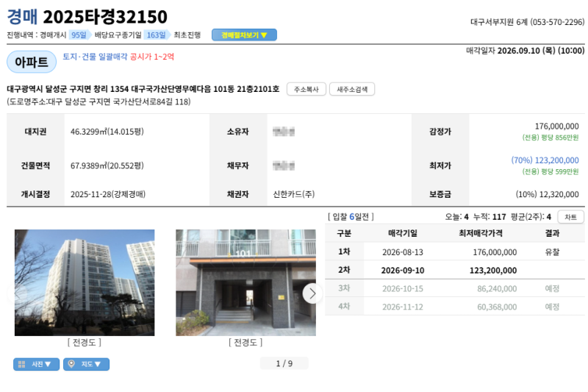Image resolution: width=588 pixels, height=392 pixels.
Task: Click the 건물면적 value 67.9389㎡
Action: (x=107, y=165)
